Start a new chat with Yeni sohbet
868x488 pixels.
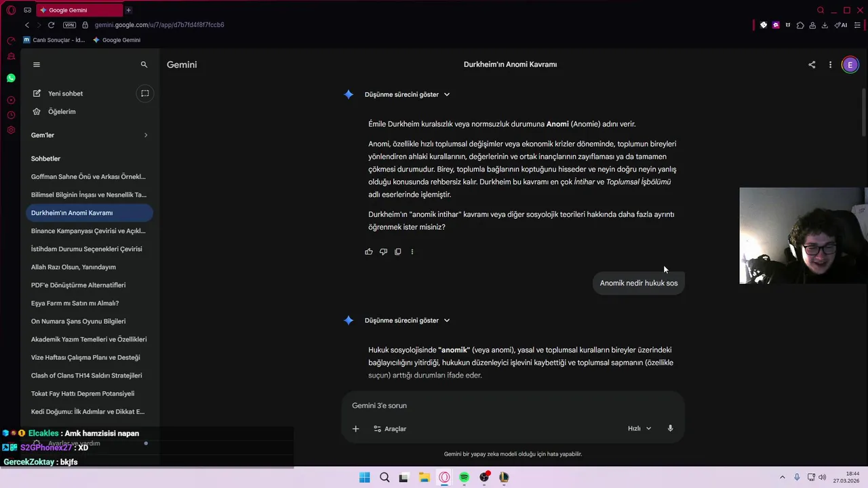(66, 94)
